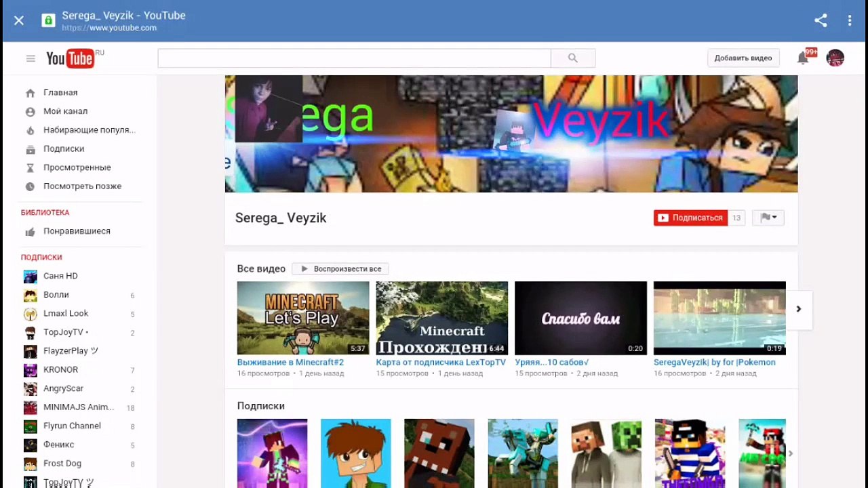868x488 pixels.
Task: Open the three-dot overflow menu
Action: tap(849, 20)
